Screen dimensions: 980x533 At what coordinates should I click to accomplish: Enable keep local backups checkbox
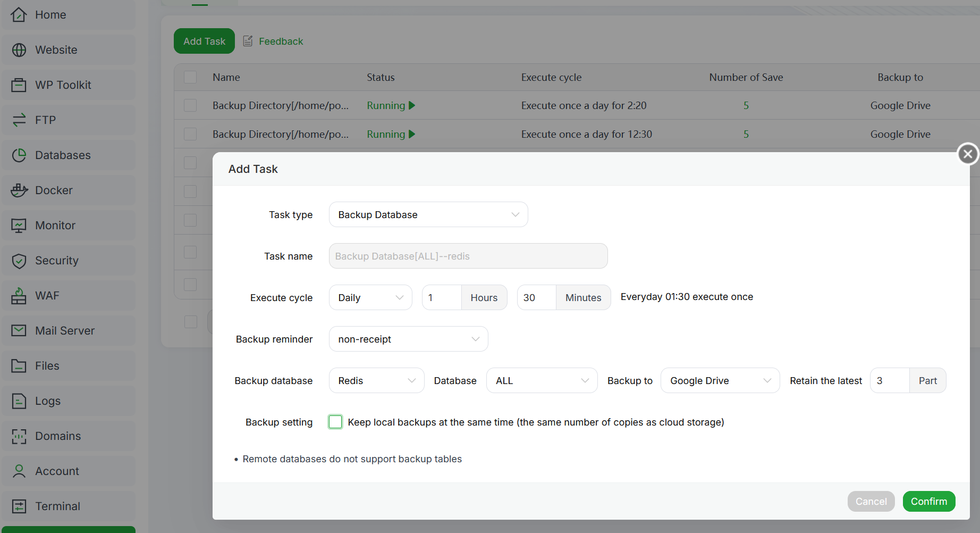335,422
